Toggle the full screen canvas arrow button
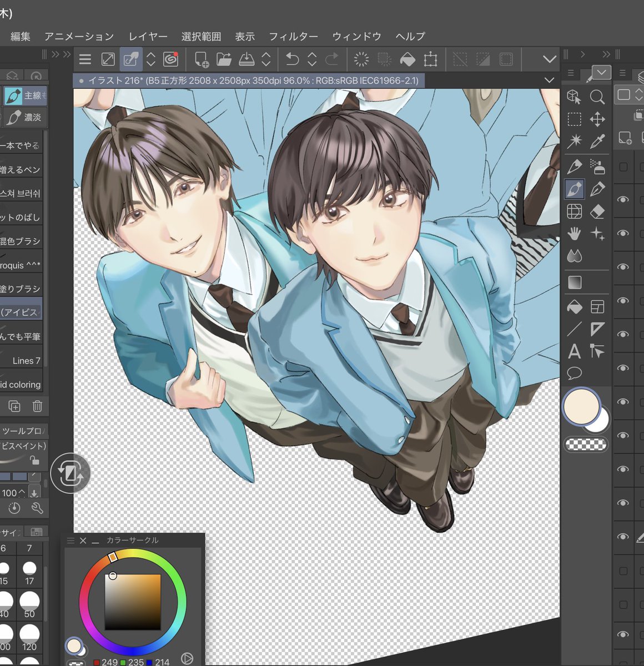This screenshot has width=644, height=666. [x=108, y=59]
